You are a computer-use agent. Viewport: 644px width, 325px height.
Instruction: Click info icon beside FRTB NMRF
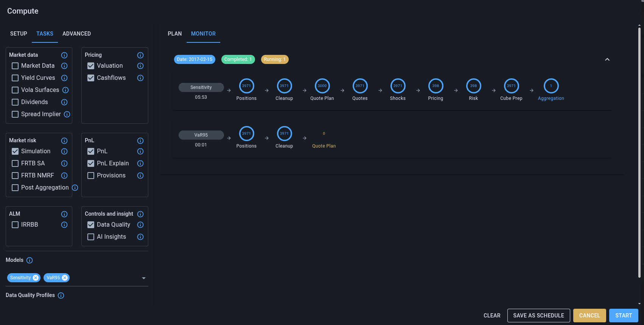[x=64, y=176]
